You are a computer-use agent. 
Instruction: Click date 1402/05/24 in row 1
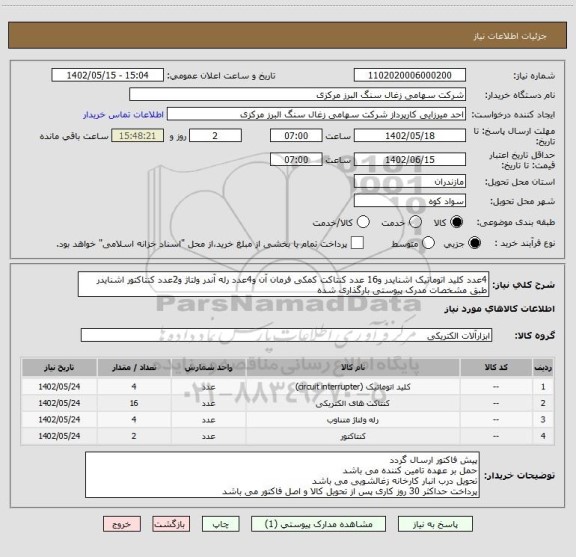click(x=59, y=387)
